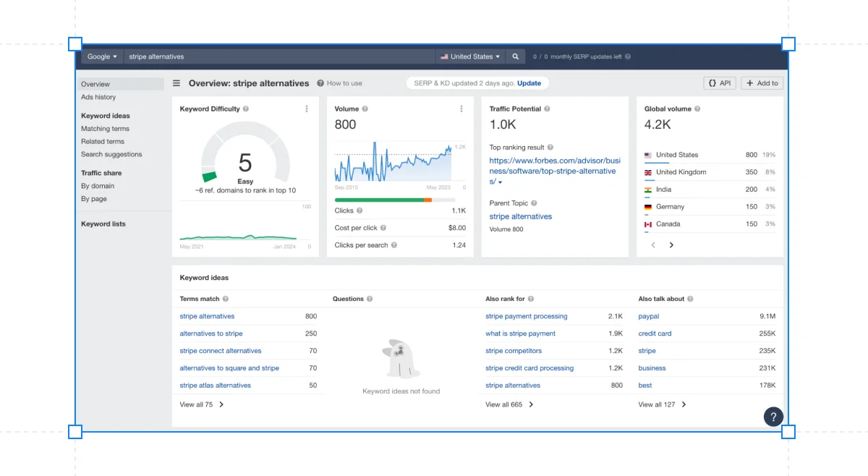
Task: Click the help icon beside Clicks per search
Action: 394,245
